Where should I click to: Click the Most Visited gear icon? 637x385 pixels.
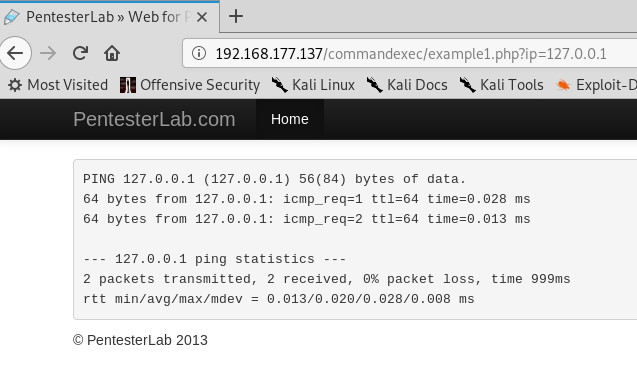[x=15, y=85]
